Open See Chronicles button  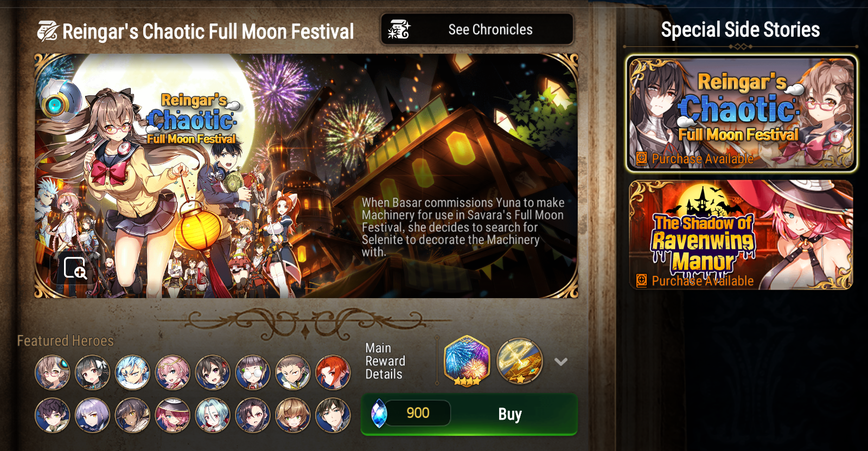(477, 30)
